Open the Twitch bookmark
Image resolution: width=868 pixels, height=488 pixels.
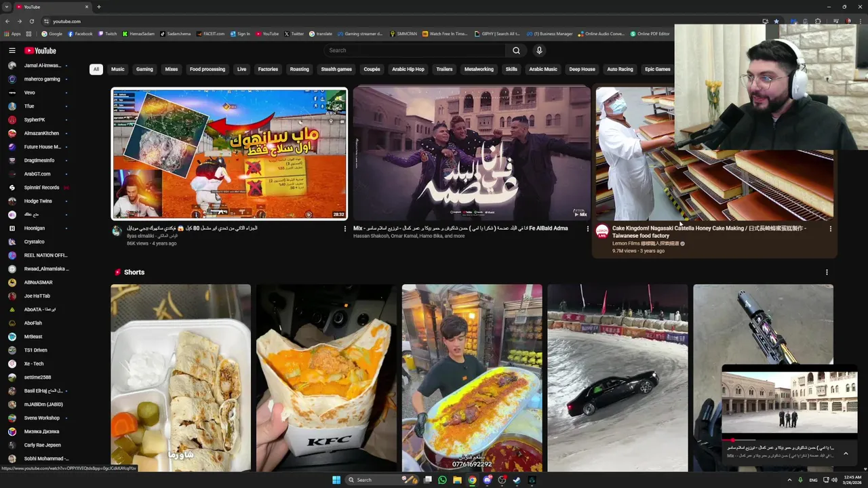click(x=107, y=34)
